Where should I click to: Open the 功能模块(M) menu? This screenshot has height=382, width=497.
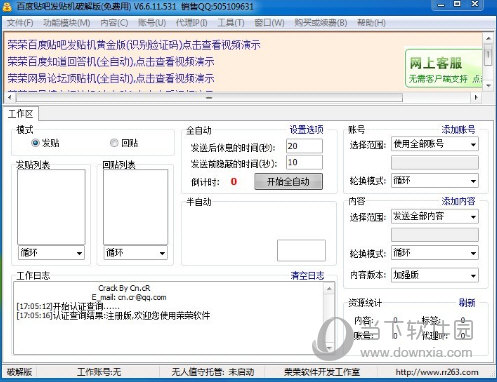pos(67,23)
